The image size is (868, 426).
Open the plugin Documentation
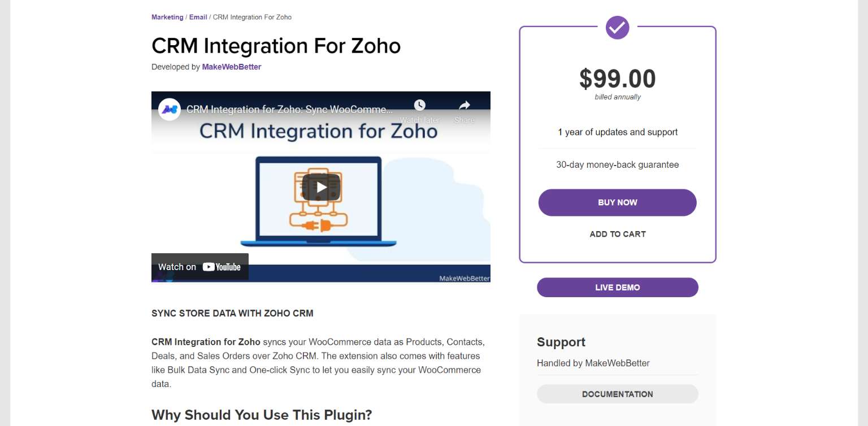(617, 394)
